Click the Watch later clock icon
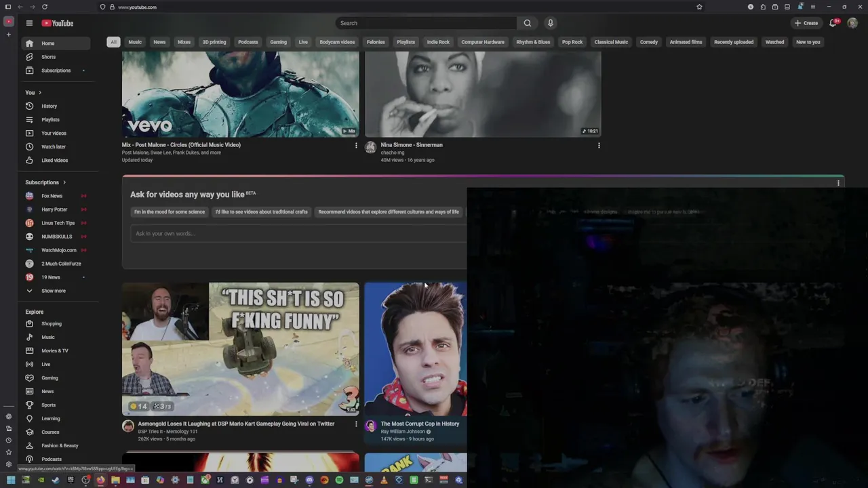The width and height of the screenshot is (868, 488). 29,147
